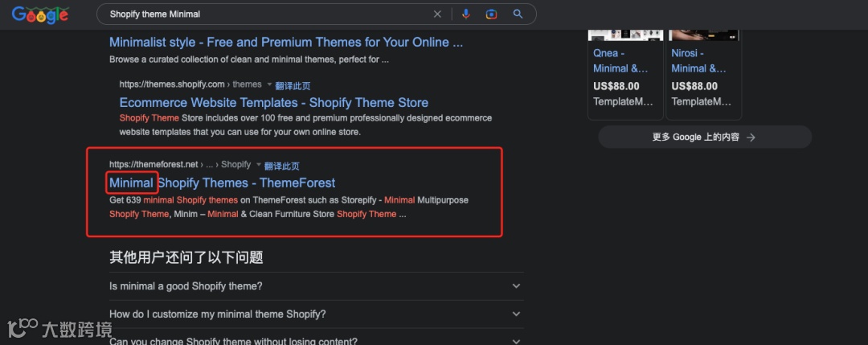Click '更多 Google 上的内容' button

tap(705, 137)
